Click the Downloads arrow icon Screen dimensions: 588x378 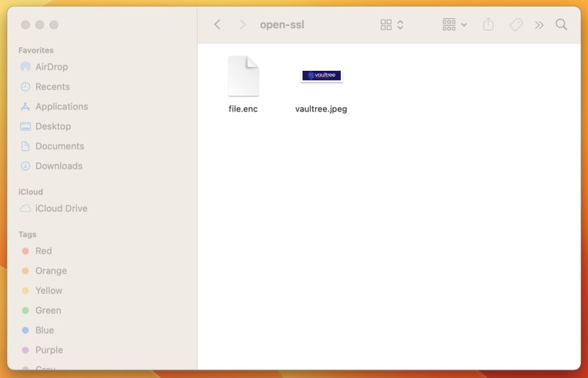click(x=25, y=166)
